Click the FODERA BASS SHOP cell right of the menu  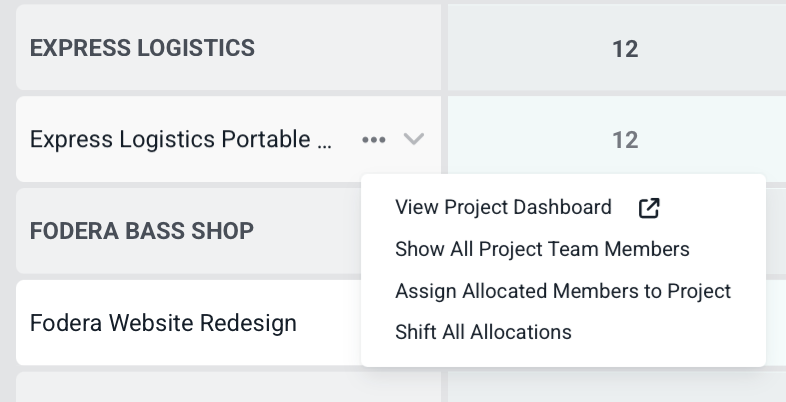click(x=776, y=231)
